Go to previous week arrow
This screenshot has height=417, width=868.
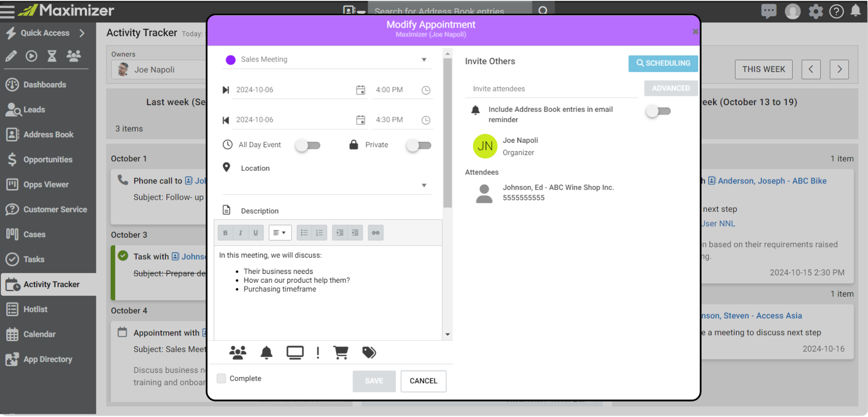tap(811, 70)
